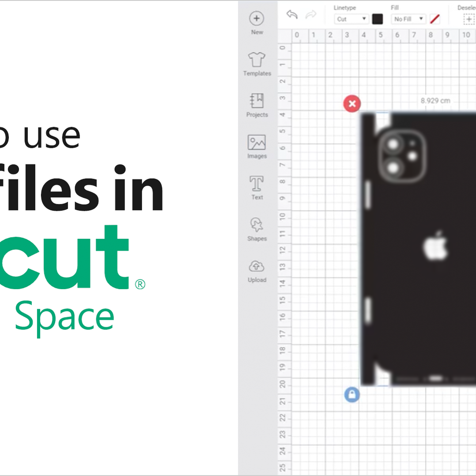Select the Text tool
Screen dimensions: 476x476
coord(257,183)
